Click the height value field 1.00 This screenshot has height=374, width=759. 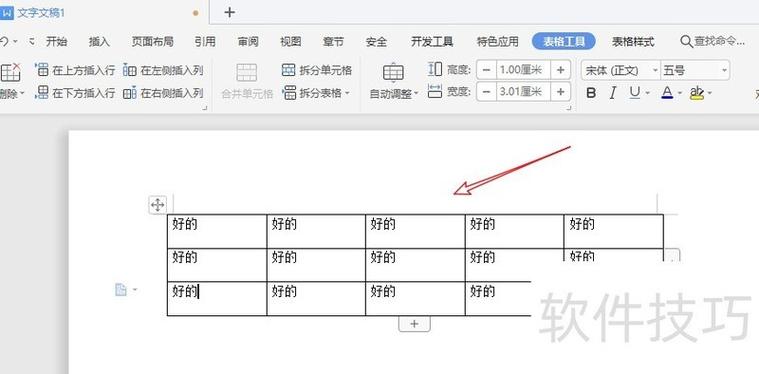coord(523,70)
